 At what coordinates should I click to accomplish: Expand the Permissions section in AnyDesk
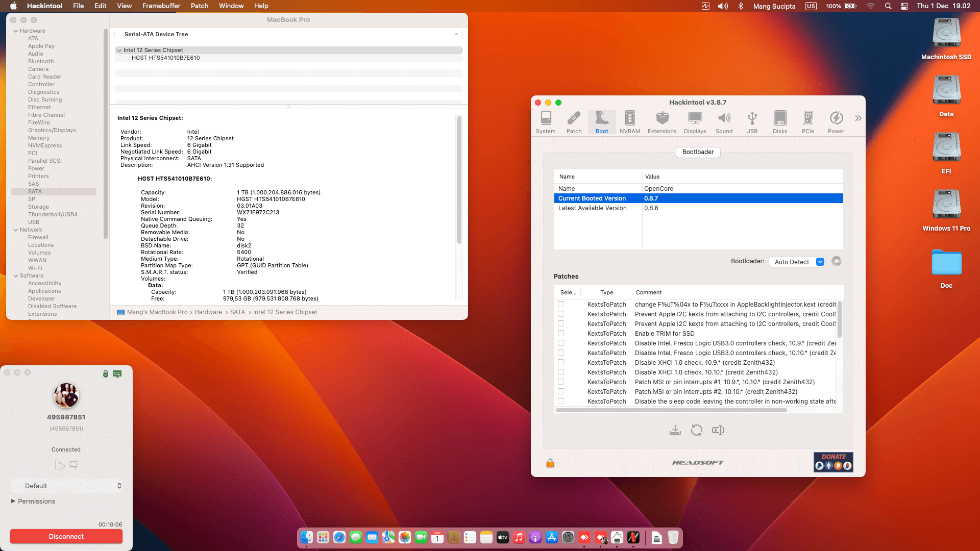click(x=13, y=501)
